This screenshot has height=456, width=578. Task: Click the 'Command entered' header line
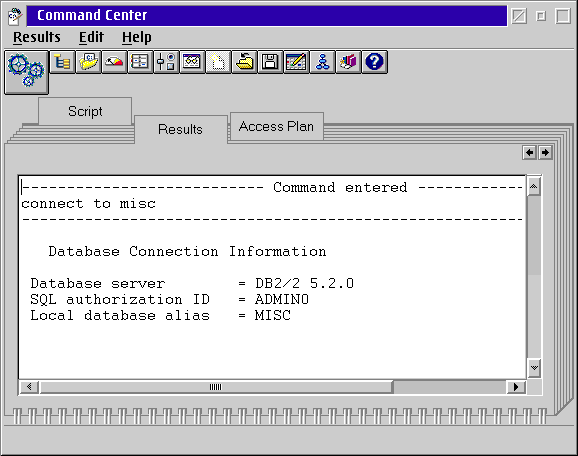340,188
